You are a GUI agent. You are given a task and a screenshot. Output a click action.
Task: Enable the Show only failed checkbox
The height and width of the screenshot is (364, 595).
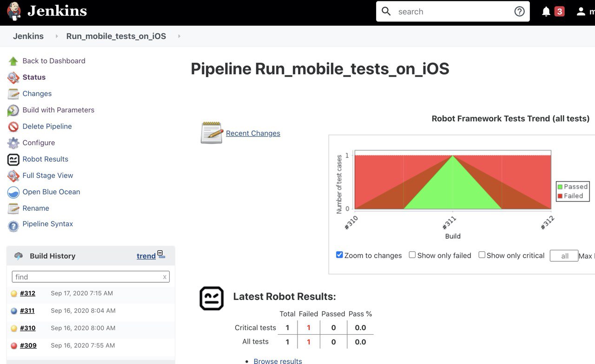[412, 255]
